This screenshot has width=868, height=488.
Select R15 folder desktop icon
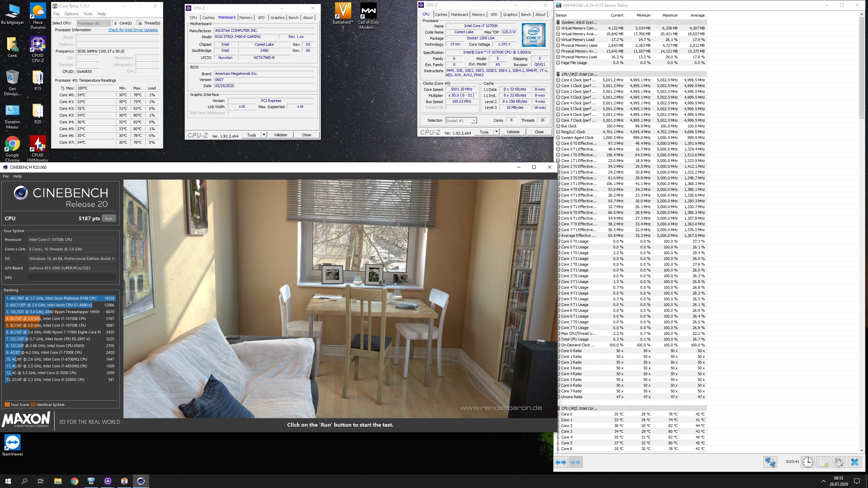tap(38, 80)
